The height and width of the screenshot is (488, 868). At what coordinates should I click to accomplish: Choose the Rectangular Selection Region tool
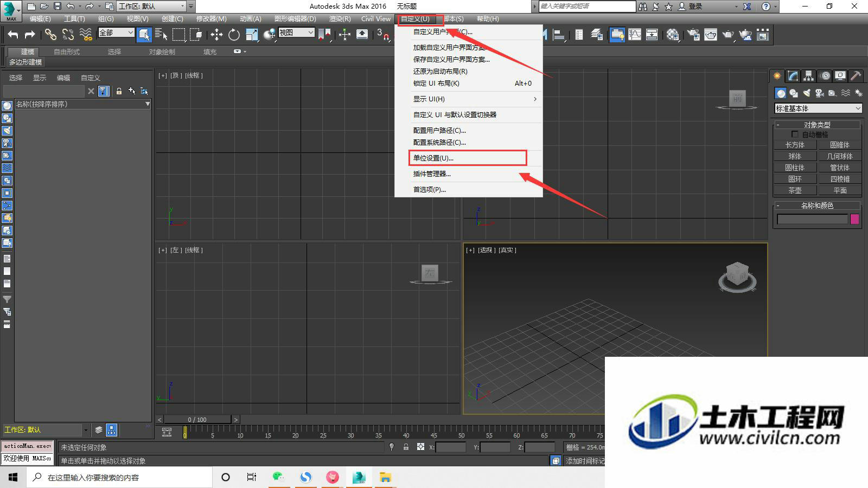coord(178,35)
